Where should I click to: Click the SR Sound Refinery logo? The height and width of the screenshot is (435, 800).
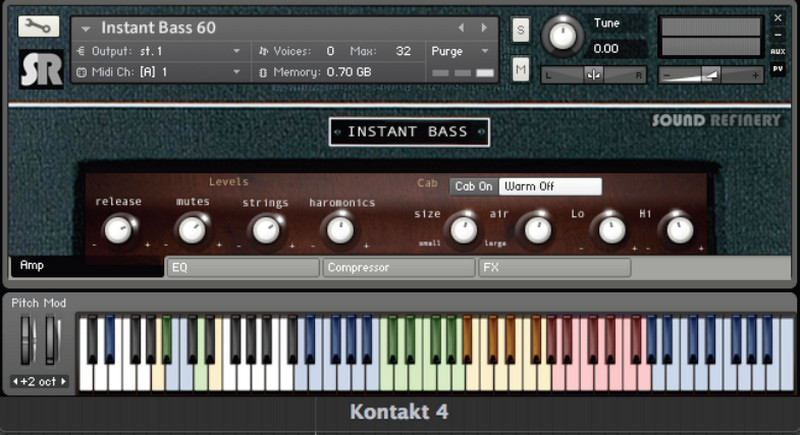pyautogui.click(x=39, y=68)
